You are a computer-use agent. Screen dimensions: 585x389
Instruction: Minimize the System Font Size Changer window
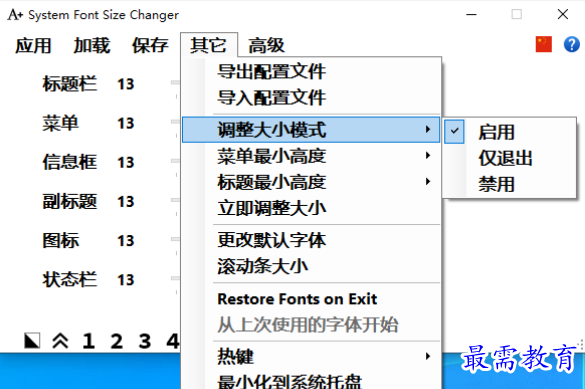[x=472, y=15]
